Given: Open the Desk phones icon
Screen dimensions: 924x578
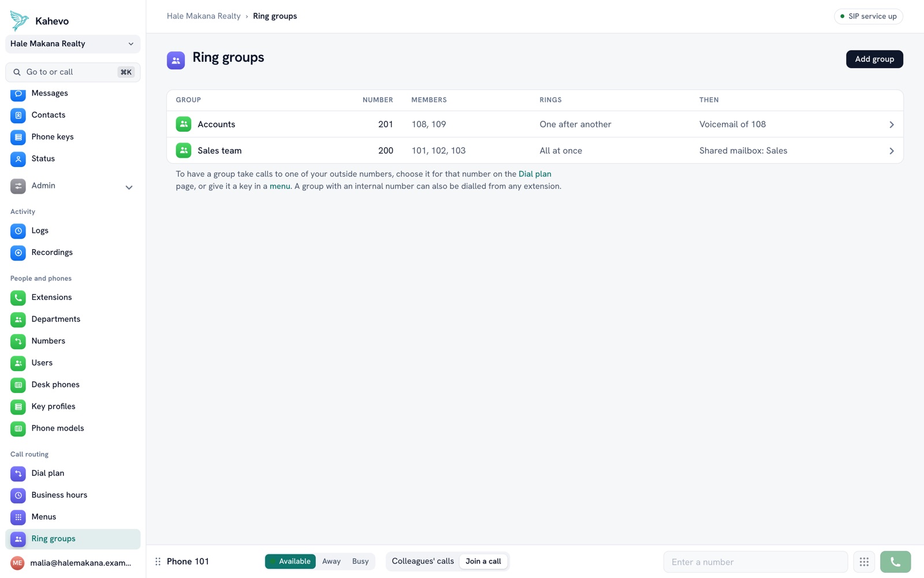Looking at the screenshot, I should 18,385.
